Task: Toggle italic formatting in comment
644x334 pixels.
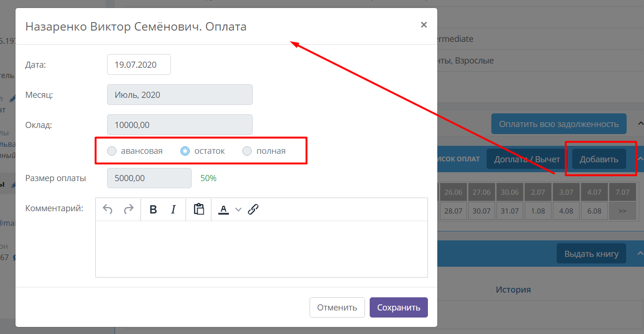Action: [x=173, y=209]
